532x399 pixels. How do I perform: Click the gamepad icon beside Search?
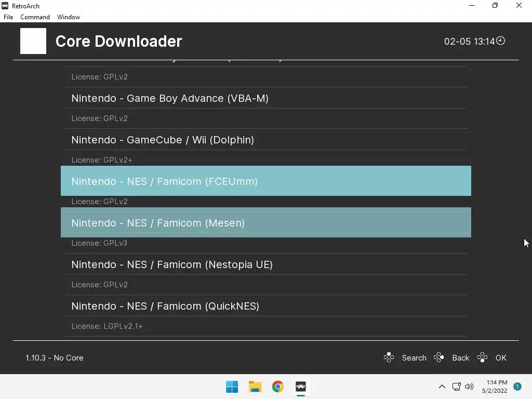389,357
